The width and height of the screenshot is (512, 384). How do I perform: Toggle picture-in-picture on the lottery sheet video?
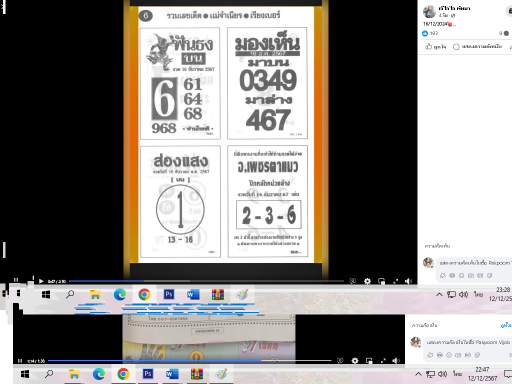pos(382,281)
